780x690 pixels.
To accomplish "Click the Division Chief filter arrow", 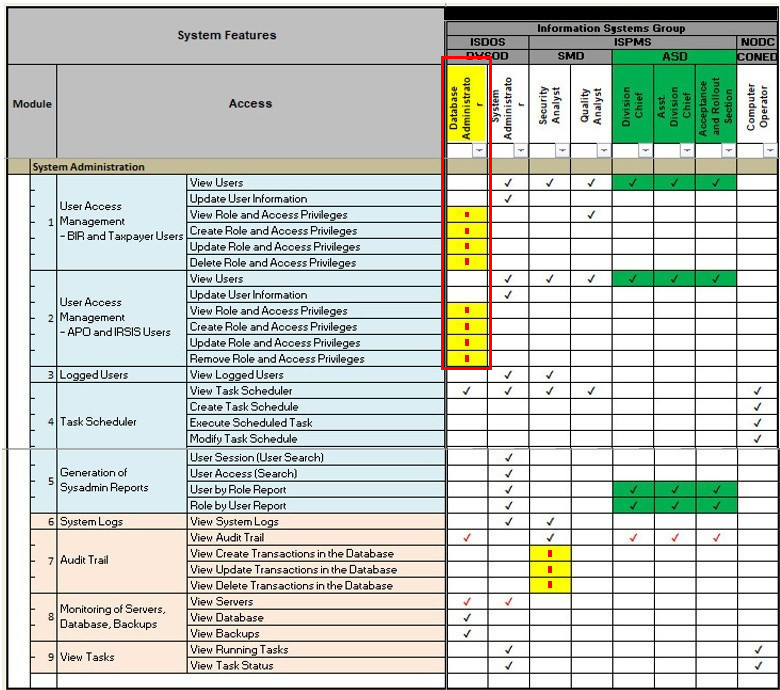I will 644,150.
